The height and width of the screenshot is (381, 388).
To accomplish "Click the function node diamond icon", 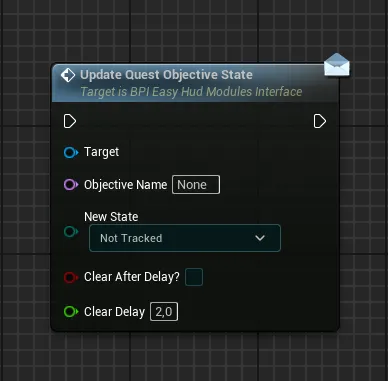I will coord(68,75).
